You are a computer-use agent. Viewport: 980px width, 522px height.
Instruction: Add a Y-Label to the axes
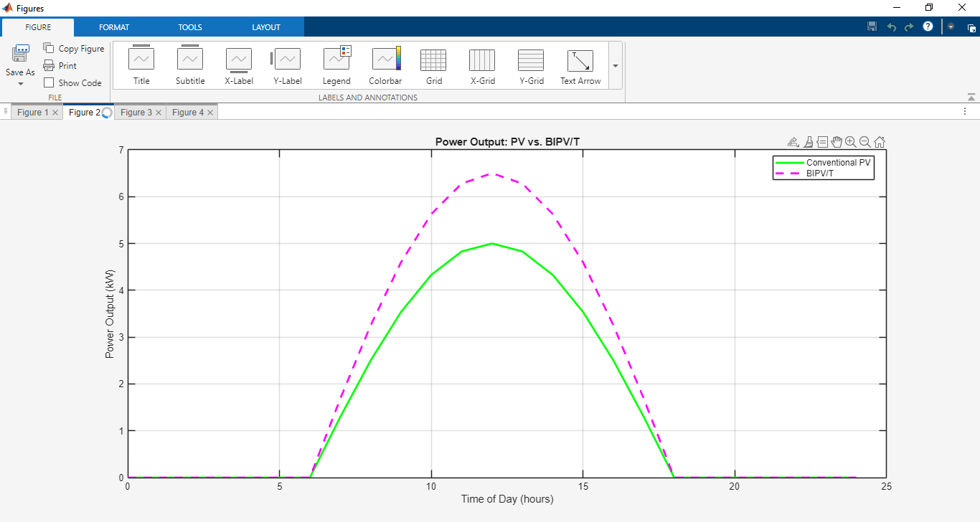(288, 65)
